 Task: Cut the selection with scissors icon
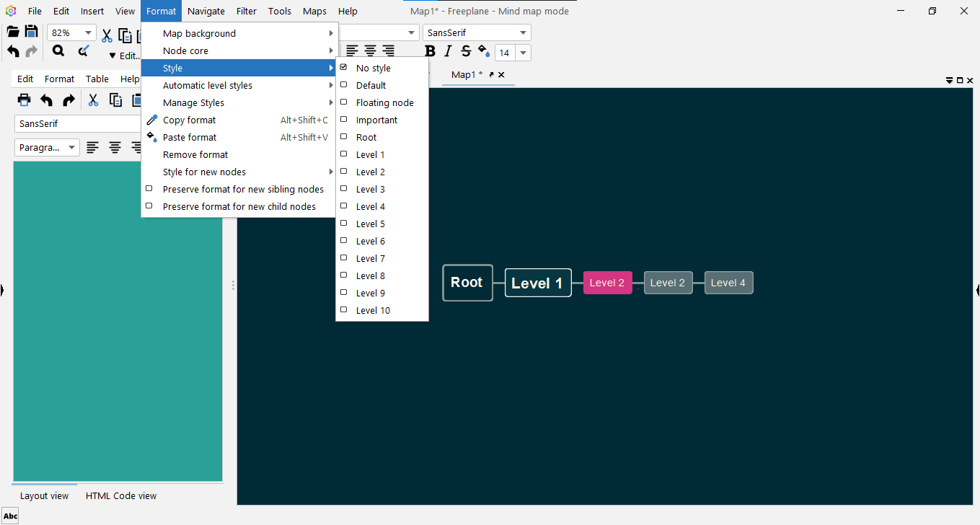(106, 34)
